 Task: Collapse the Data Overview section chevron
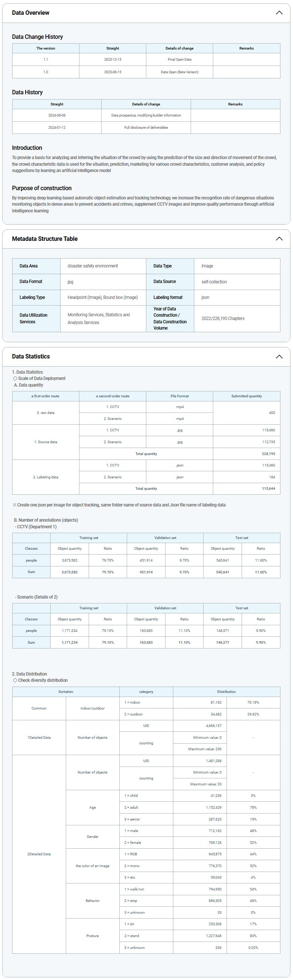pos(279,13)
